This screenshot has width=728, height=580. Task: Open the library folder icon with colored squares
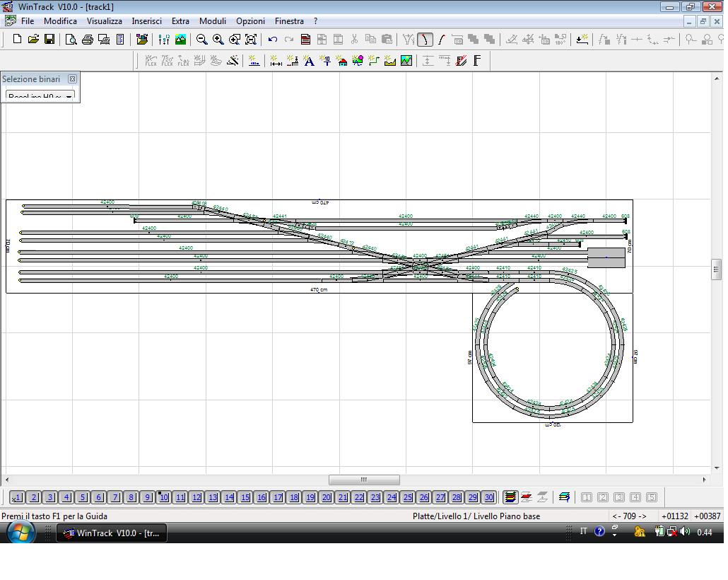[x=142, y=40]
